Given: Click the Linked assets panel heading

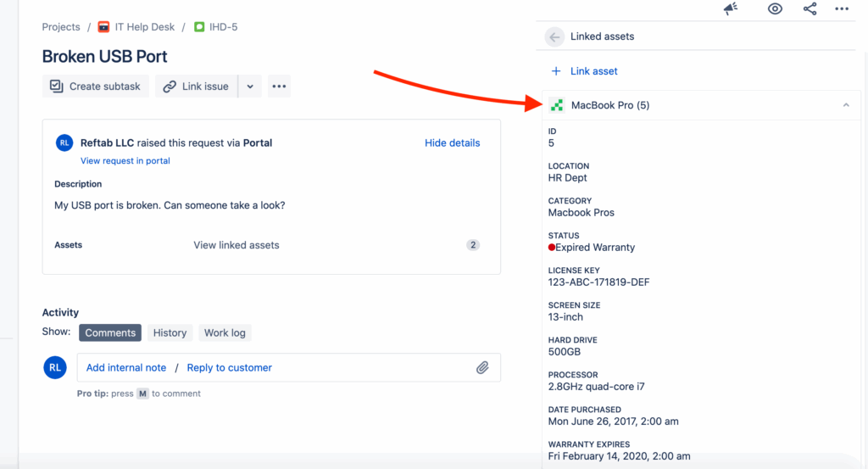Looking at the screenshot, I should coord(603,36).
